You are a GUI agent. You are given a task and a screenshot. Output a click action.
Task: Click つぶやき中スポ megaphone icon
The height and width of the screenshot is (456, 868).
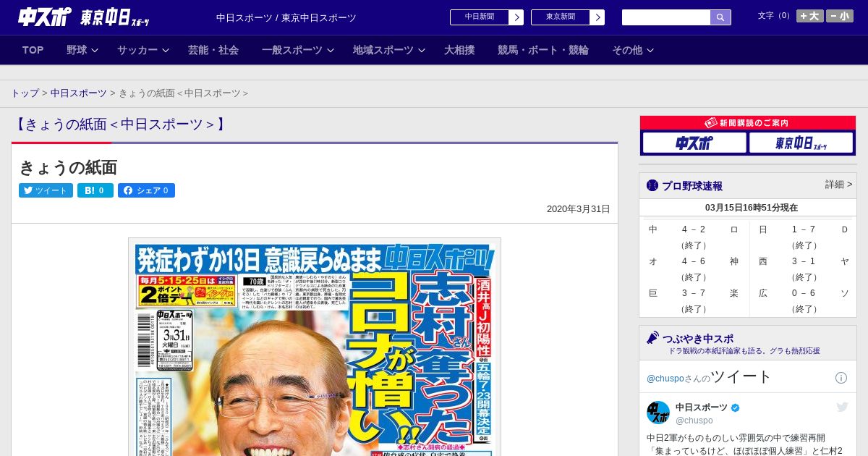(x=652, y=337)
